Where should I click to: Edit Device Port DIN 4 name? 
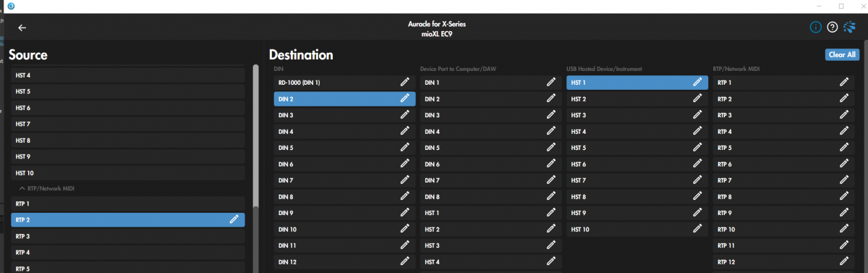(551, 132)
